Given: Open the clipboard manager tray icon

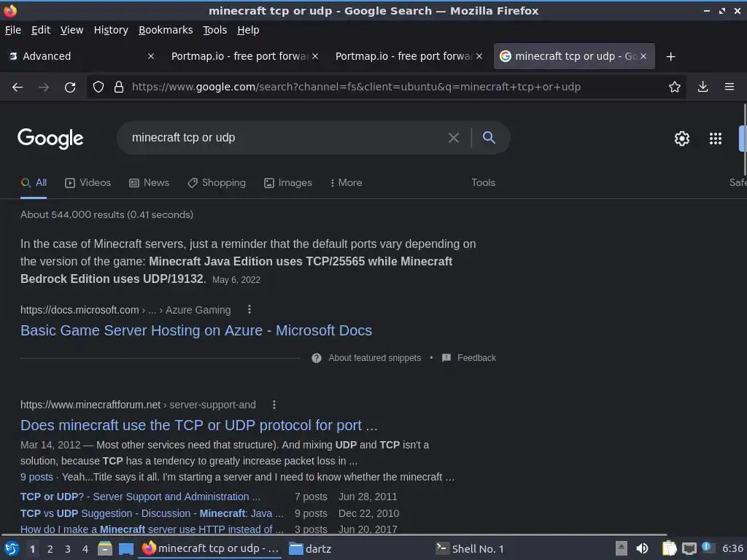Looking at the screenshot, I should point(669,548).
